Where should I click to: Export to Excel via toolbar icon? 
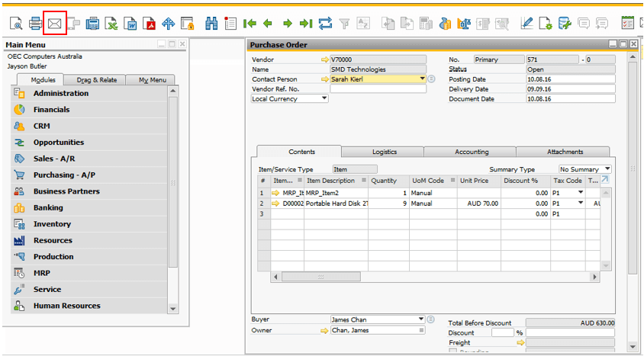click(x=111, y=24)
